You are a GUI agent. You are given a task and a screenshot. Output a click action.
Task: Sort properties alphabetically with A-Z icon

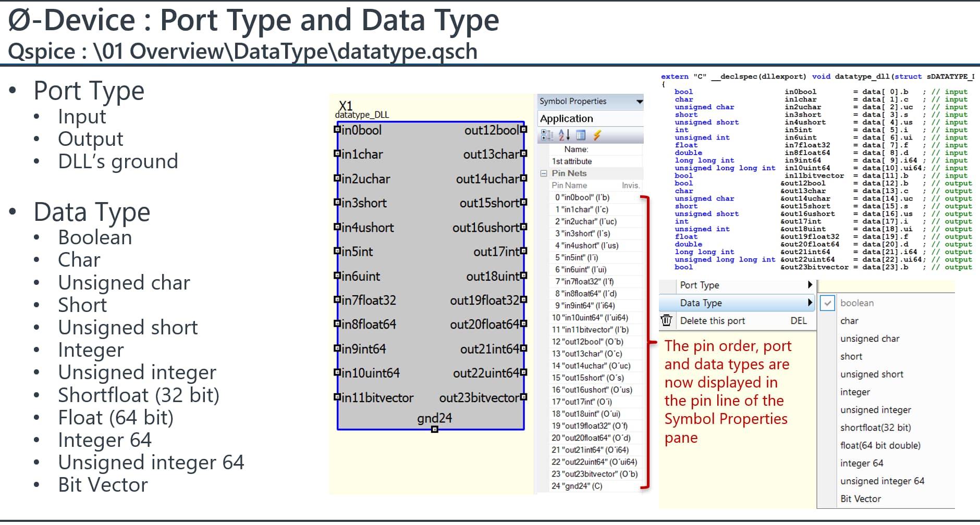click(x=564, y=135)
